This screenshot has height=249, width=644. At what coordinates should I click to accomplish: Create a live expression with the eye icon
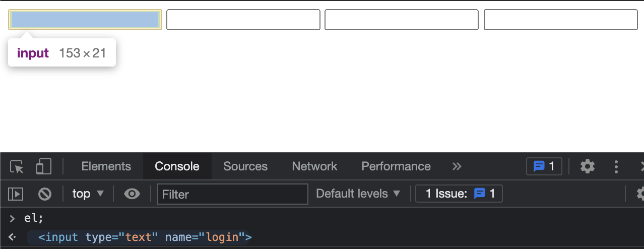[132, 194]
